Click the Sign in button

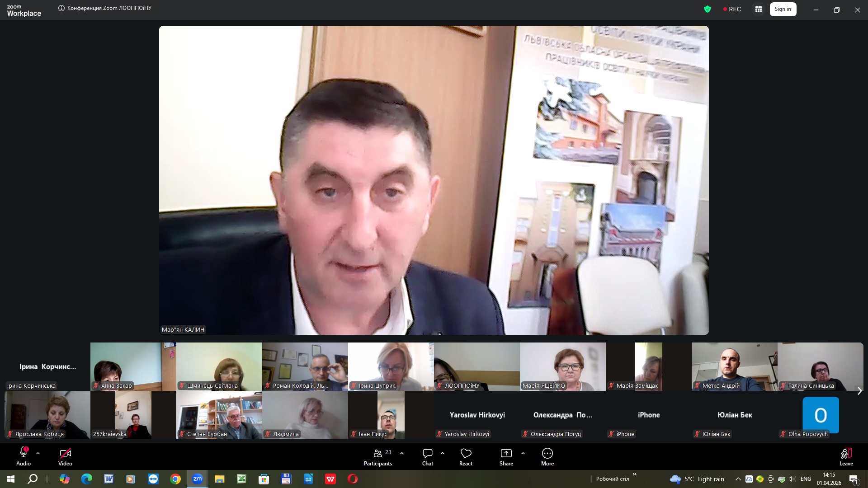coord(783,9)
